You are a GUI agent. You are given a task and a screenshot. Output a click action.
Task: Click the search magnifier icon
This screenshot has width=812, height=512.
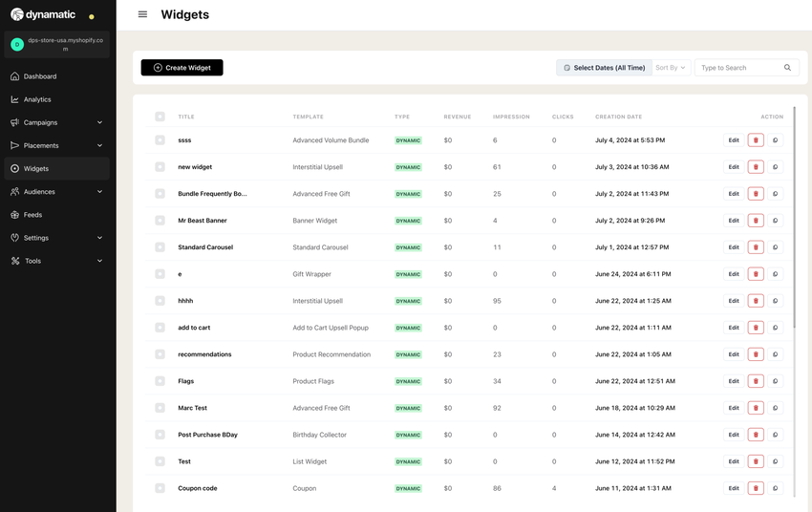[787, 68]
